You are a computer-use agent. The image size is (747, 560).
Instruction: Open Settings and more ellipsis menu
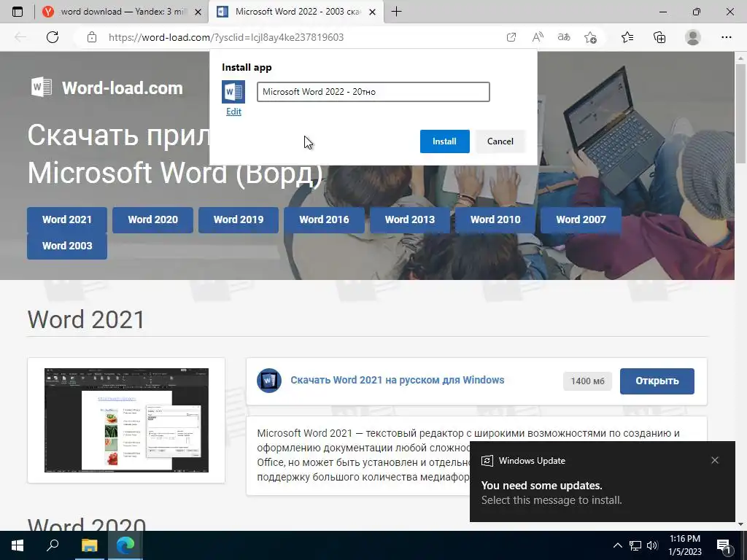pyautogui.click(x=726, y=37)
